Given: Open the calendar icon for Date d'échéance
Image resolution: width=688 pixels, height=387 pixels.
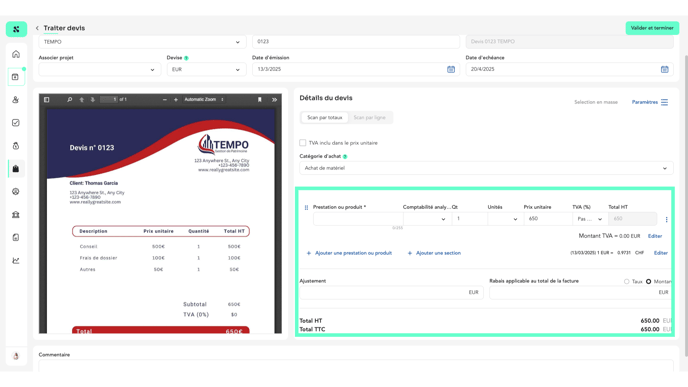Looking at the screenshot, I should (x=664, y=69).
